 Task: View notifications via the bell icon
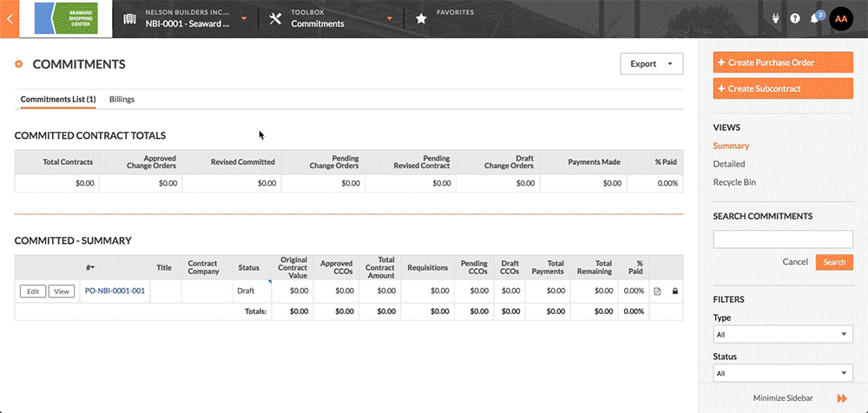point(815,19)
